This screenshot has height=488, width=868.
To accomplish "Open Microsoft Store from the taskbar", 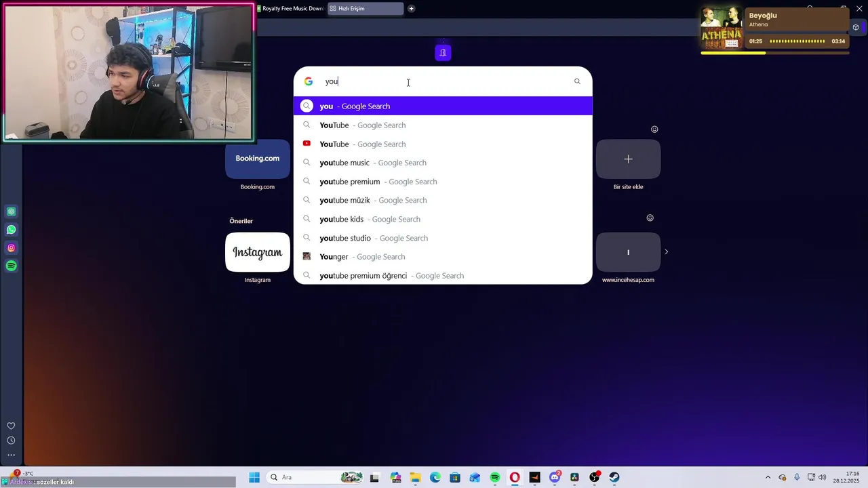I will pos(455,477).
